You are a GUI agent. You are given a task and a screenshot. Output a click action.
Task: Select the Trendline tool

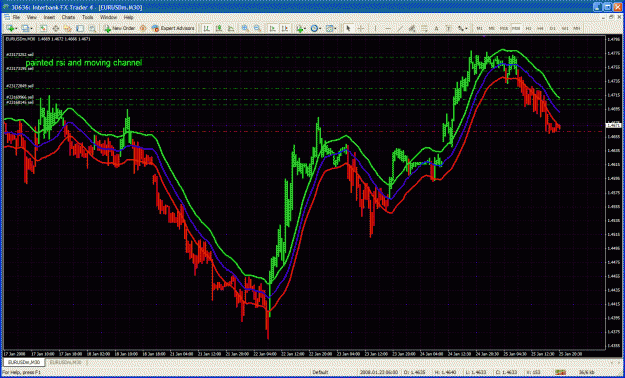pyautogui.click(x=400, y=28)
